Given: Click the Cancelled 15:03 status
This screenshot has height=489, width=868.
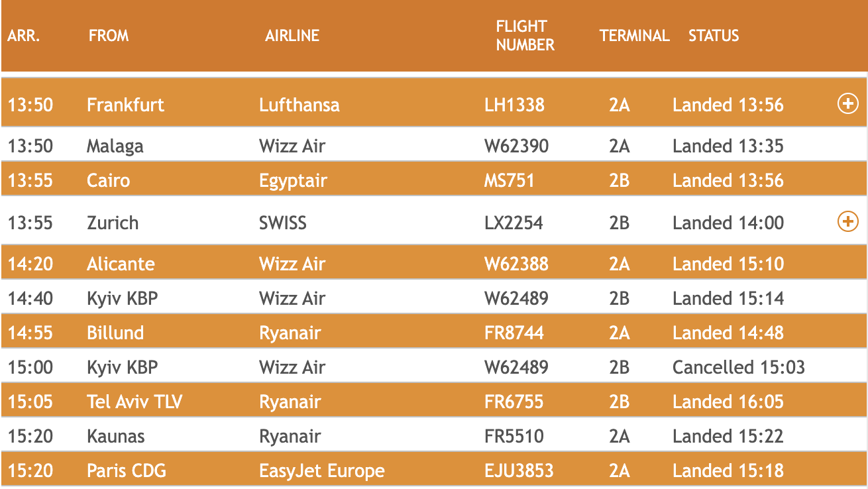Looking at the screenshot, I should click(739, 367).
